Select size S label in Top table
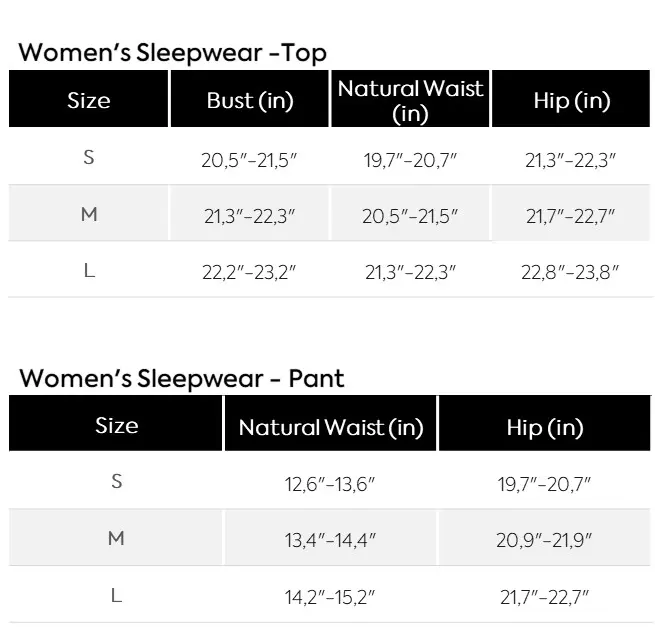 [89, 157]
